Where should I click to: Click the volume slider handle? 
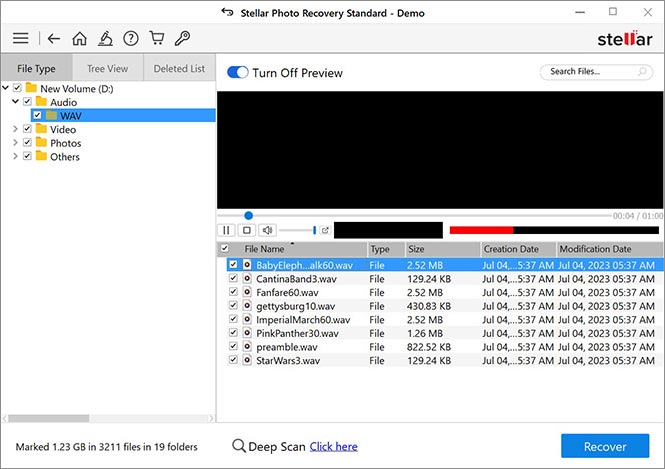[x=314, y=230]
